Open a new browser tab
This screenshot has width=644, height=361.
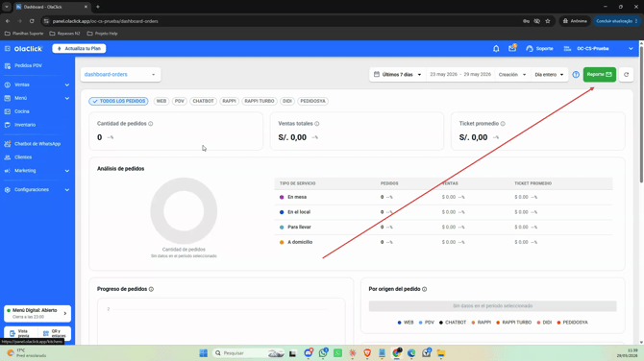pyautogui.click(x=98, y=7)
